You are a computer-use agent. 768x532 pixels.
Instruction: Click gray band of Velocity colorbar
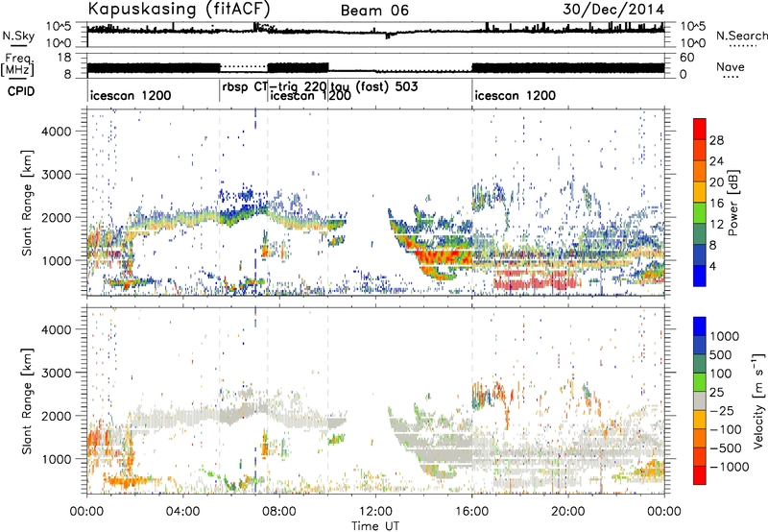click(700, 401)
